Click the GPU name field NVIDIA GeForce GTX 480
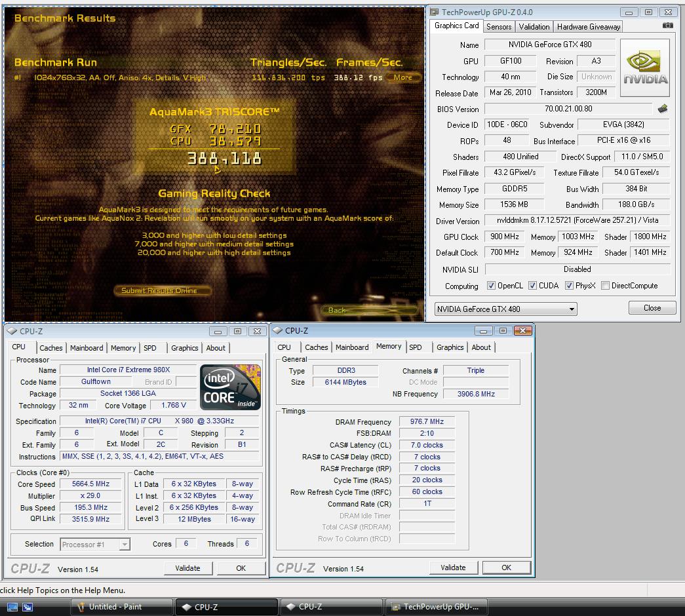Image resolution: width=685 pixels, height=616 pixels. click(x=549, y=45)
